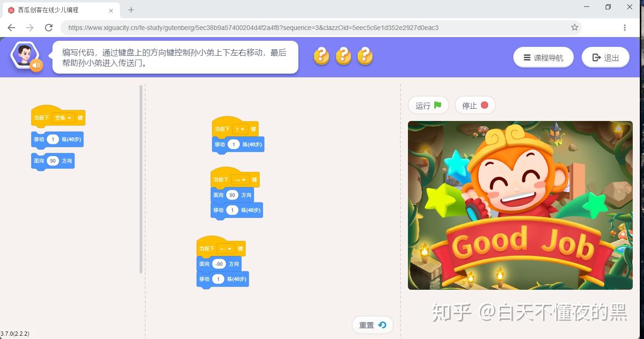The width and height of the screenshot is (644, 339).
Task: Play the instruction audio with the speaker icon
Action: [x=37, y=65]
